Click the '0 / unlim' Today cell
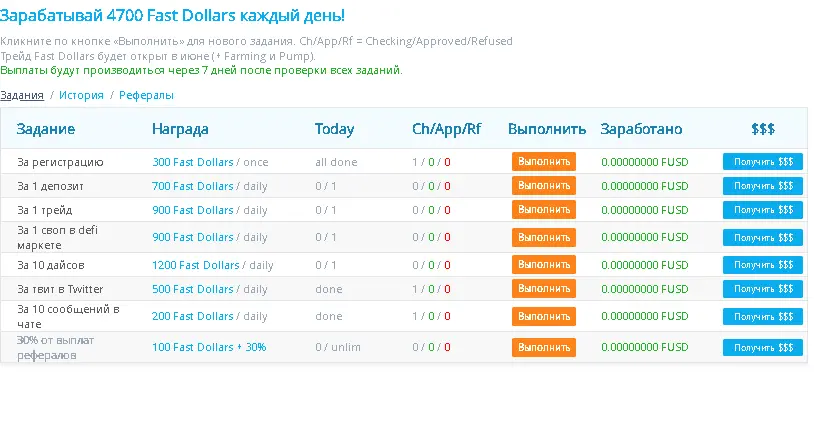Viewport: 814px width, 422px height. point(337,347)
